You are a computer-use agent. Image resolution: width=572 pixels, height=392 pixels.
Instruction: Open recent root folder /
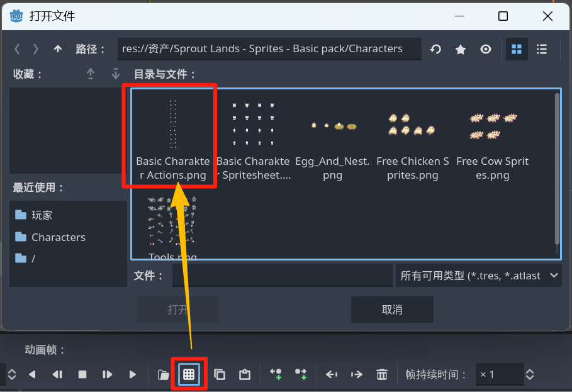coord(68,259)
